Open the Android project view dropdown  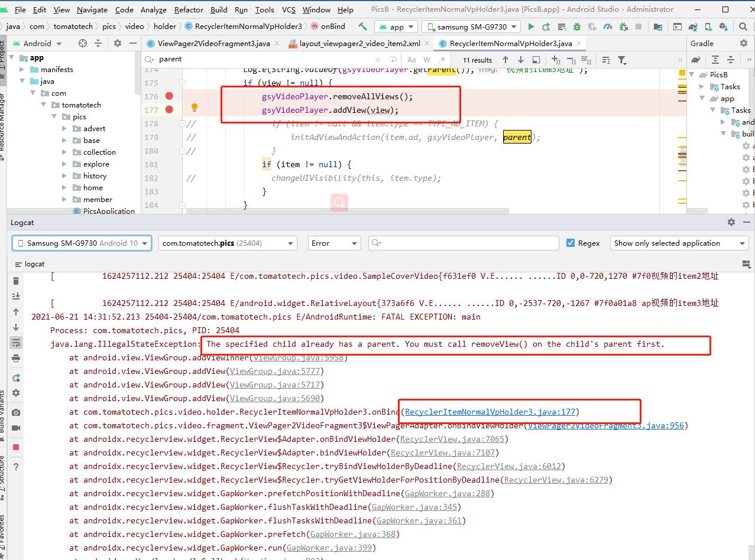pyautogui.click(x=37, y=43)
